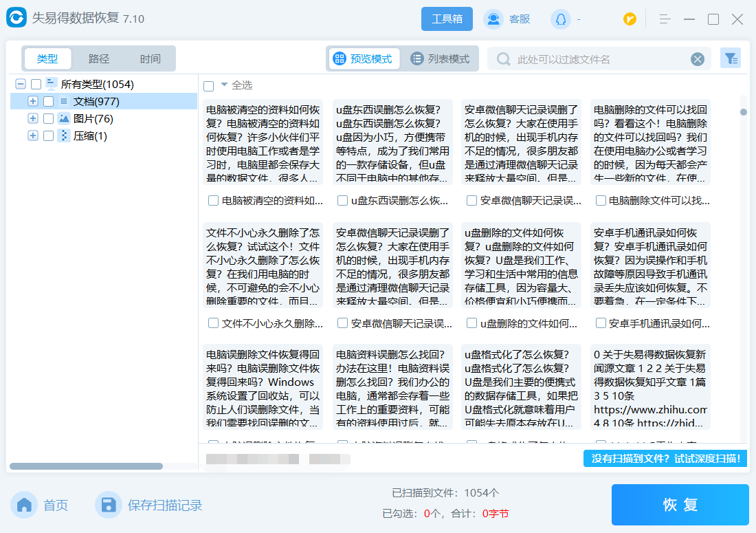
Task: Select 预览模式 view mode
Action: pos(364,59)
